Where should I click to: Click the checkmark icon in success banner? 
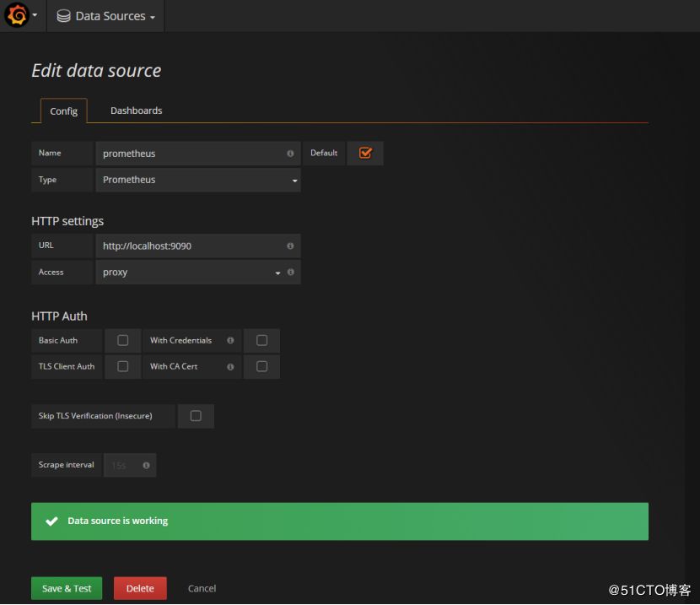click(x=51, y=521)
